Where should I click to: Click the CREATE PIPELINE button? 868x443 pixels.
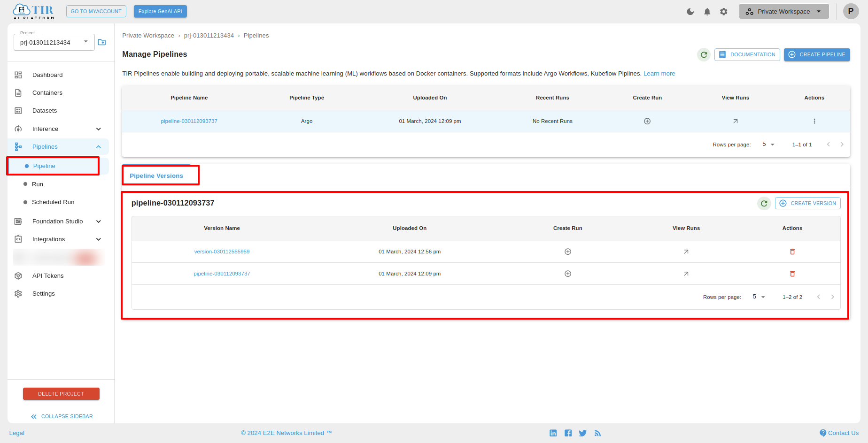(x=817, y=55)
